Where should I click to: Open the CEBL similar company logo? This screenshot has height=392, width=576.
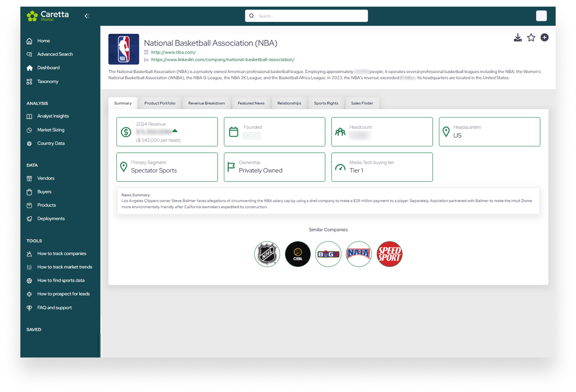pyautogui.click(x=298, y=254)
